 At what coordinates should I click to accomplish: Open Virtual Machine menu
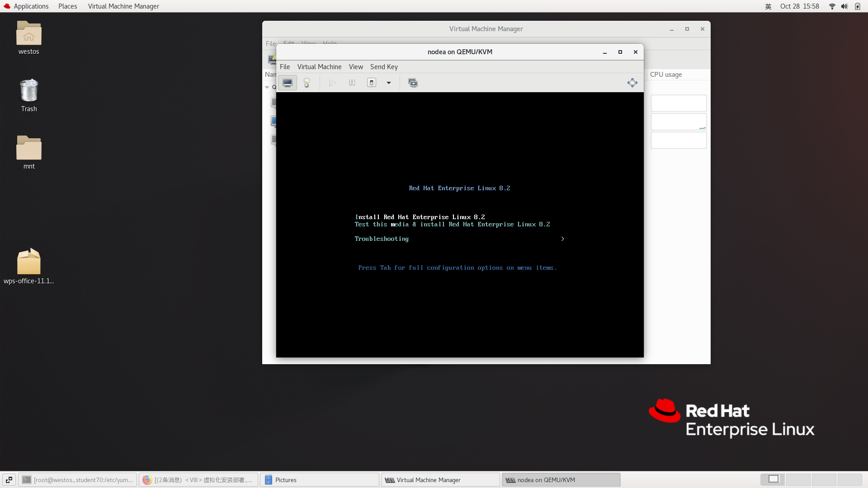click(319, 67)
